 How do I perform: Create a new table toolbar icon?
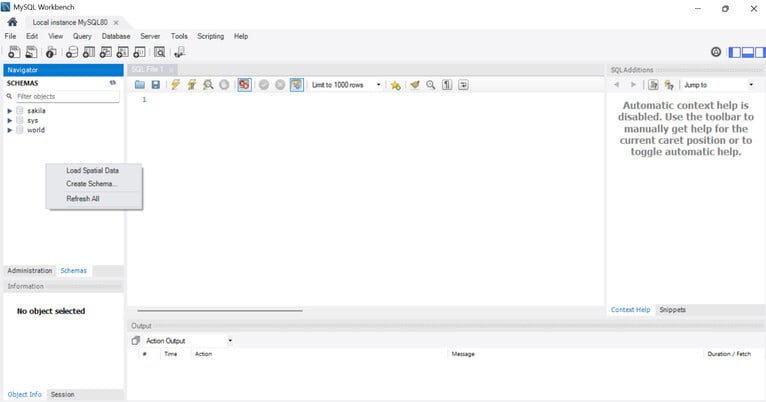[x=89, y=52]
